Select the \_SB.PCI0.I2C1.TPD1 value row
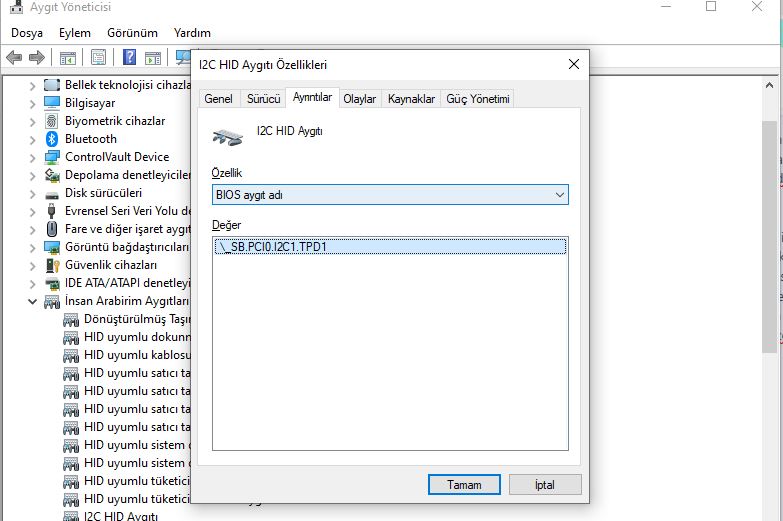 click(390, 246)
